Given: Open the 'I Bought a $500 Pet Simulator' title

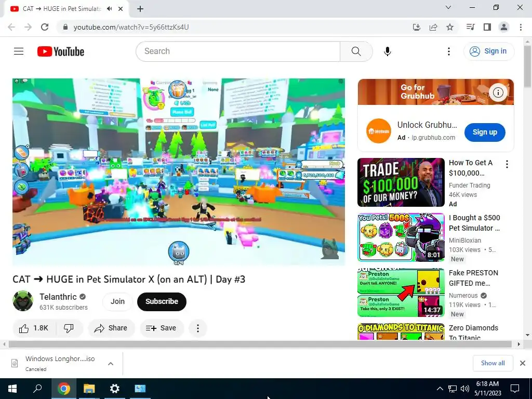Looking at the screenshot, I should pos(474,223).
